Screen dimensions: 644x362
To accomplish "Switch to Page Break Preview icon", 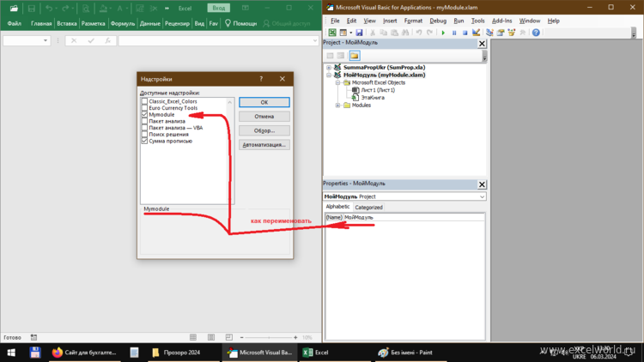I will (228, 337).
